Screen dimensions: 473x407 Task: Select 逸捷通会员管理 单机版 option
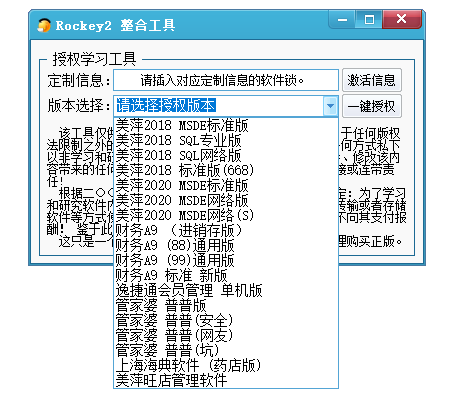pos(226,291)
